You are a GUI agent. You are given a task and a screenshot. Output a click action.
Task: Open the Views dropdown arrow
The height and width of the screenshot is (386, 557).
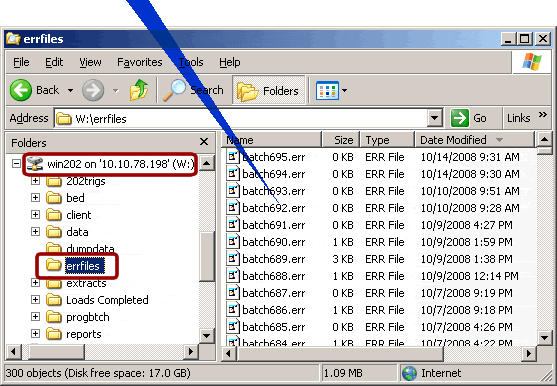[x=344, y=91]
